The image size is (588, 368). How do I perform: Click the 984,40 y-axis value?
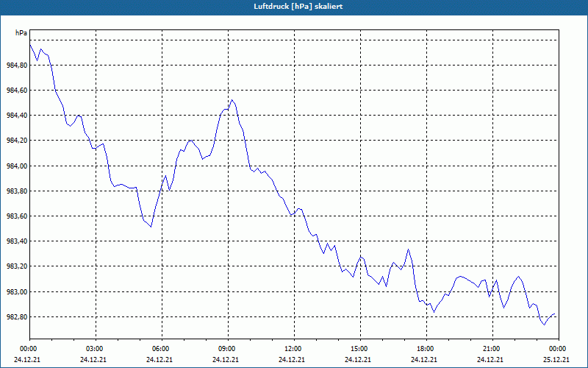coord(17,116)
